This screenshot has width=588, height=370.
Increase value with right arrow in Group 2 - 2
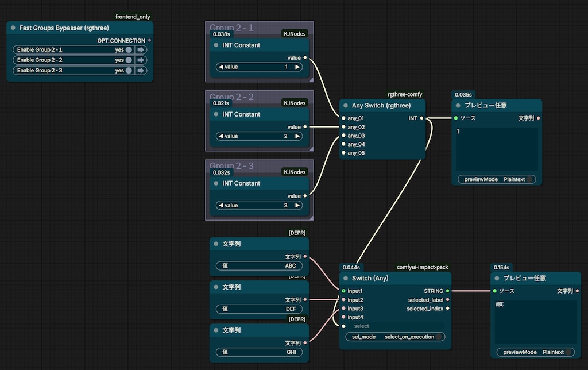[x=297, y=136]
